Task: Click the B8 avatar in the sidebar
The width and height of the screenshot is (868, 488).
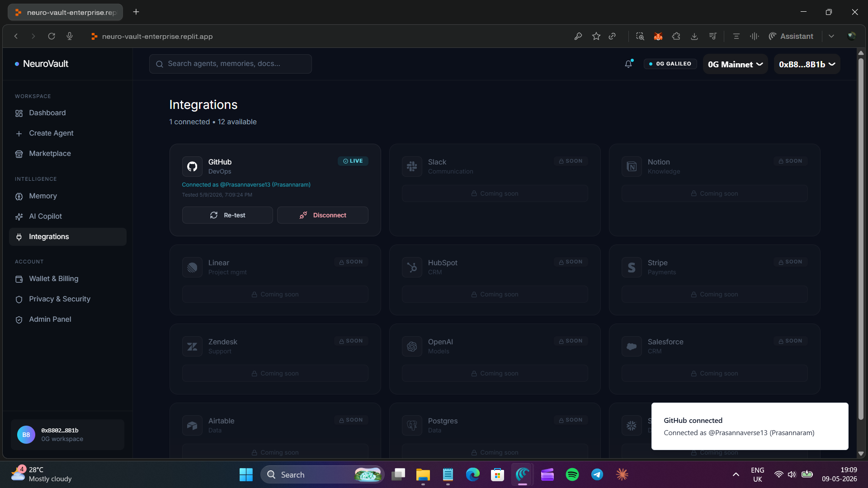Action: tap(26, 435)
